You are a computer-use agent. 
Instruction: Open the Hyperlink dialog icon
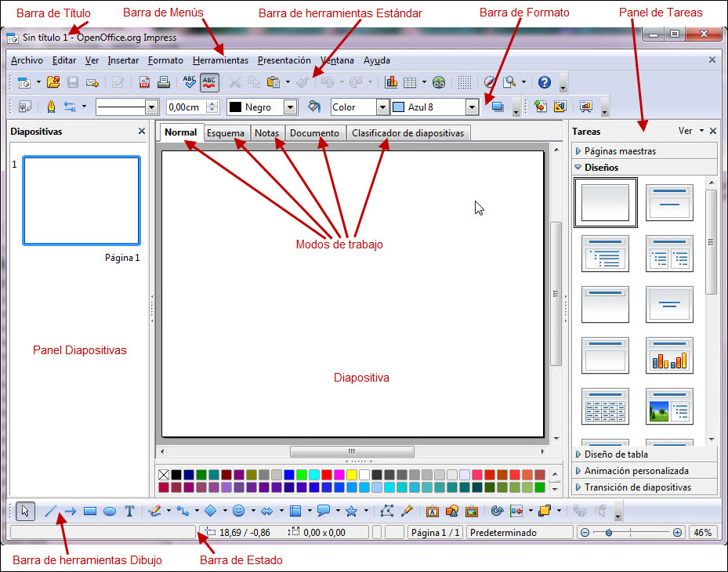439,82
